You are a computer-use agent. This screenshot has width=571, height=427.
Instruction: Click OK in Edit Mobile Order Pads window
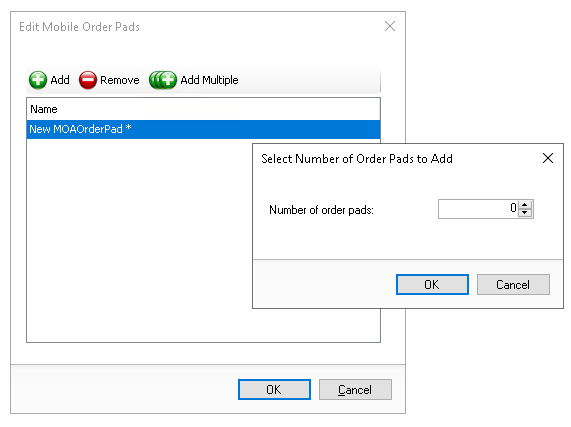(x=274, y=390)
